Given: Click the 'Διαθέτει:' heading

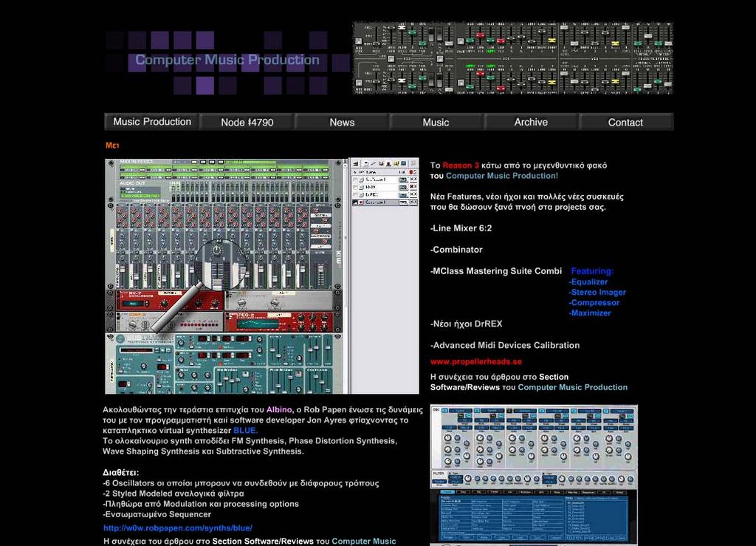Looking at the screenshot, I should click(x=120, y=473).
